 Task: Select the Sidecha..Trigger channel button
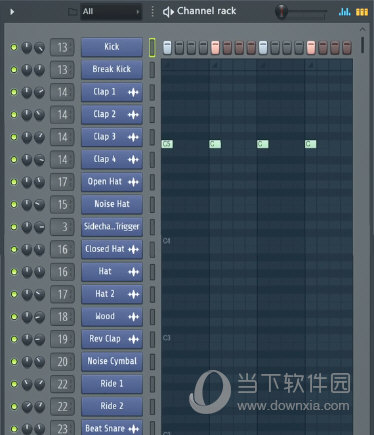coord(112,227)
